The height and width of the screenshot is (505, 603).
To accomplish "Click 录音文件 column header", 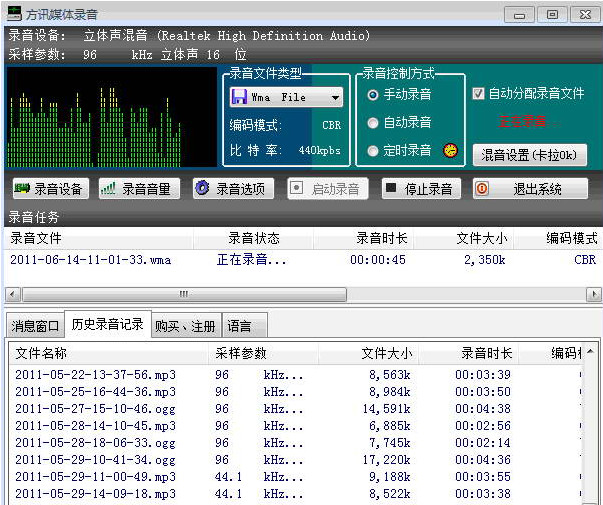I will click(x=98, y=238).
